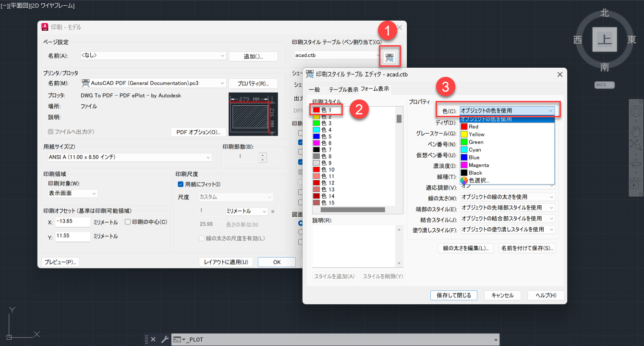
Task: Click the X offset input field showing -13.65
Action: tap(73, 222)
